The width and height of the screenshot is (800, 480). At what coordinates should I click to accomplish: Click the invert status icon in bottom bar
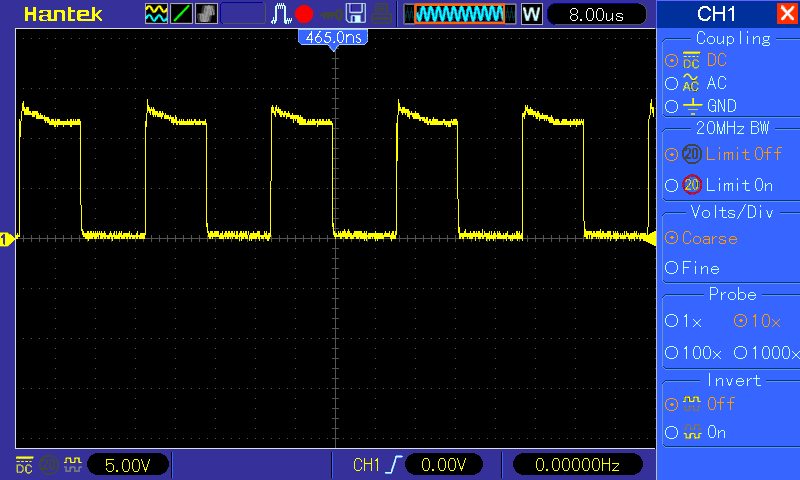coord(73,465)
